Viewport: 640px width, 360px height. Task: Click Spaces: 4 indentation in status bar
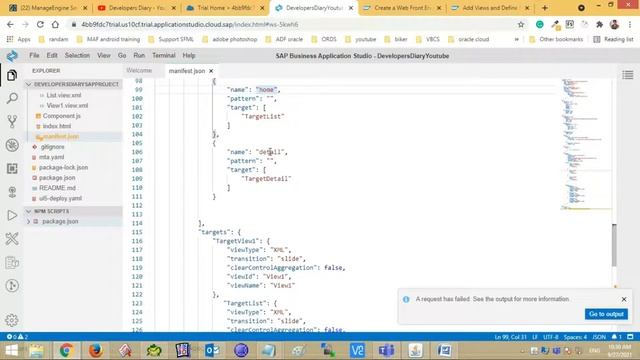(575, 337)
